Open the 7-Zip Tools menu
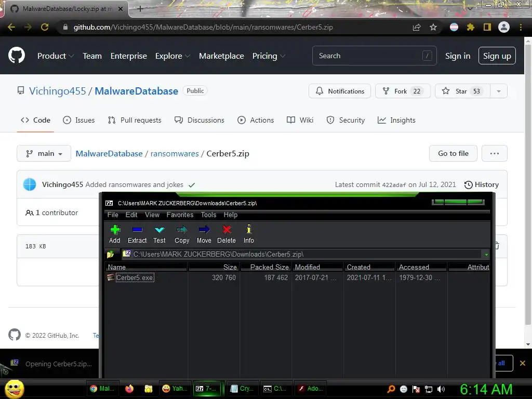 [208, 215]
